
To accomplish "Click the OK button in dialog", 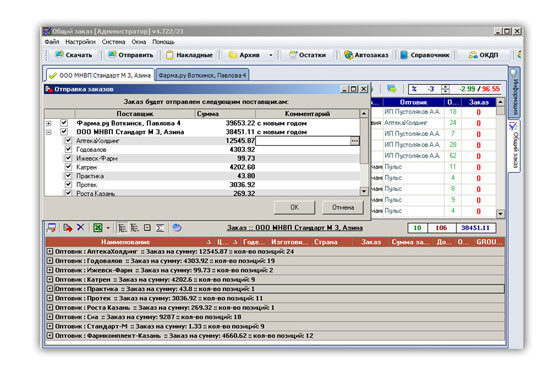I will [294, 207].
